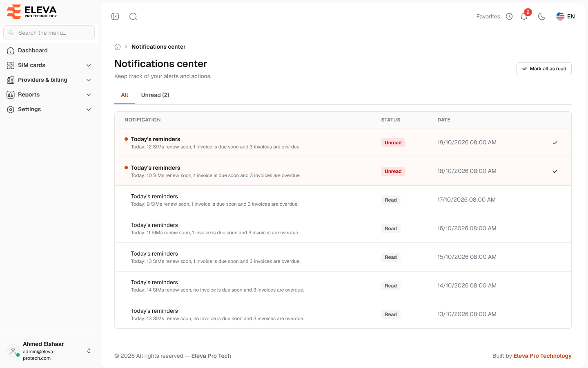
Task: Open the Ahmed Elshaar account switcher
Action: (x=49, y=351)
